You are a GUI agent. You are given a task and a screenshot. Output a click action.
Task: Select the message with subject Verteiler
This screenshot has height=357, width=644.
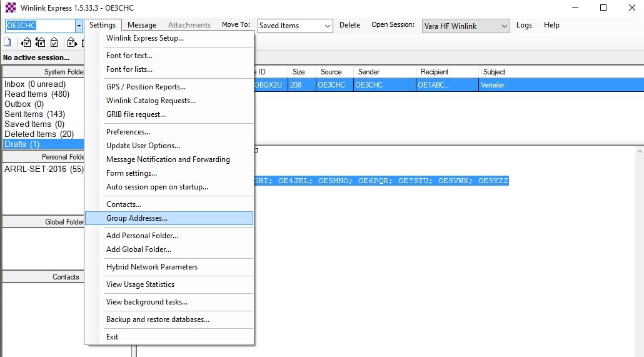[x=493, y=85]
